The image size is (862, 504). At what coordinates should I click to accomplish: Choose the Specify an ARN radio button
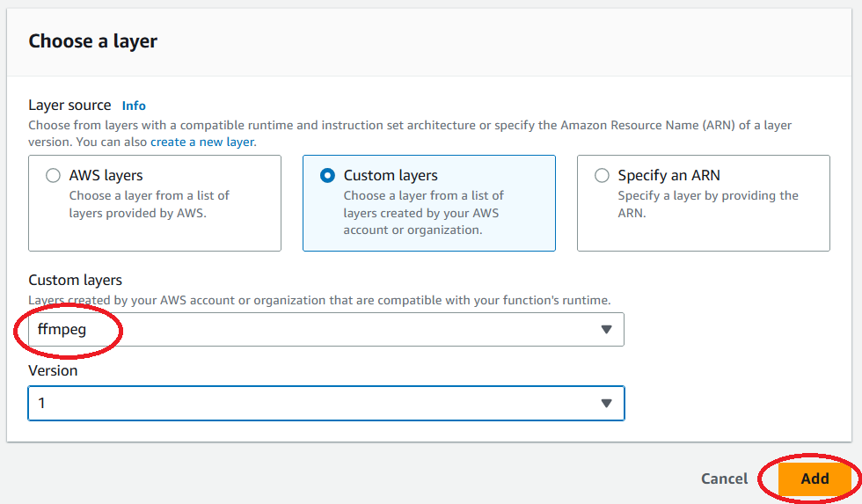tap(602, 176)
